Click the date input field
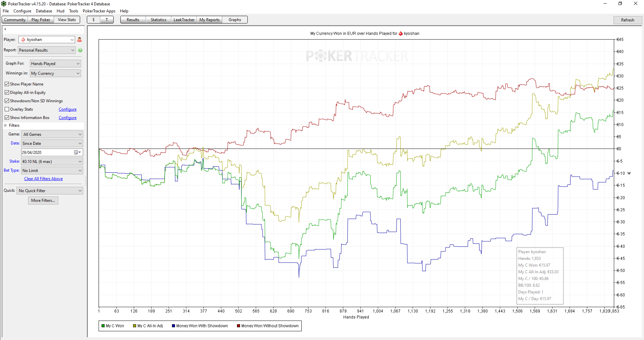The height and width of the screenshot is (340, 644). point(47,152)
